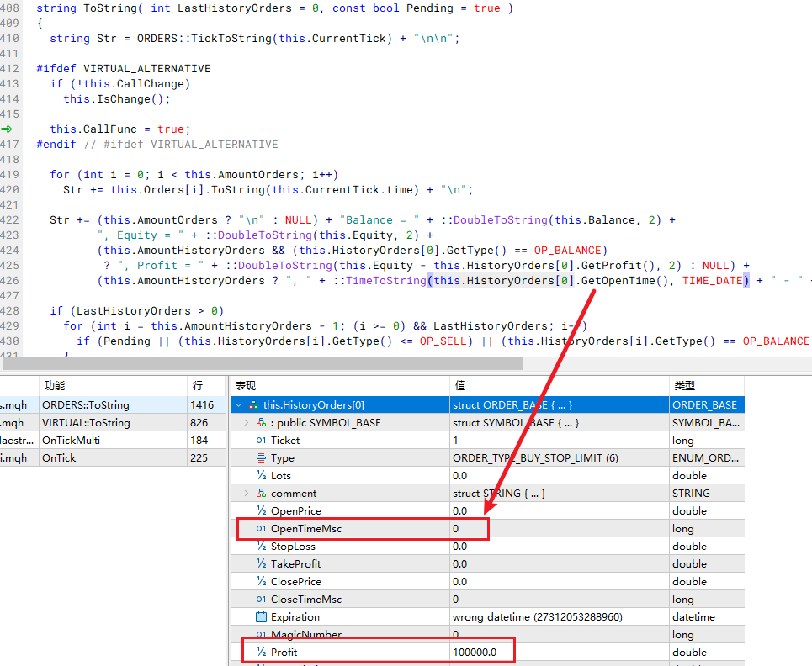Select the ORDERS::ToString call stack row
The image size is (812, 666).
click(x=113, y=405)
